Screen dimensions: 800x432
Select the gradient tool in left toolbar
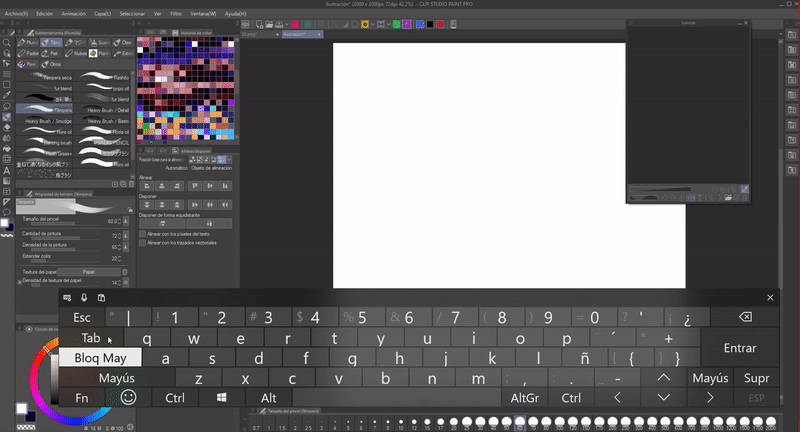pos(7,181)
